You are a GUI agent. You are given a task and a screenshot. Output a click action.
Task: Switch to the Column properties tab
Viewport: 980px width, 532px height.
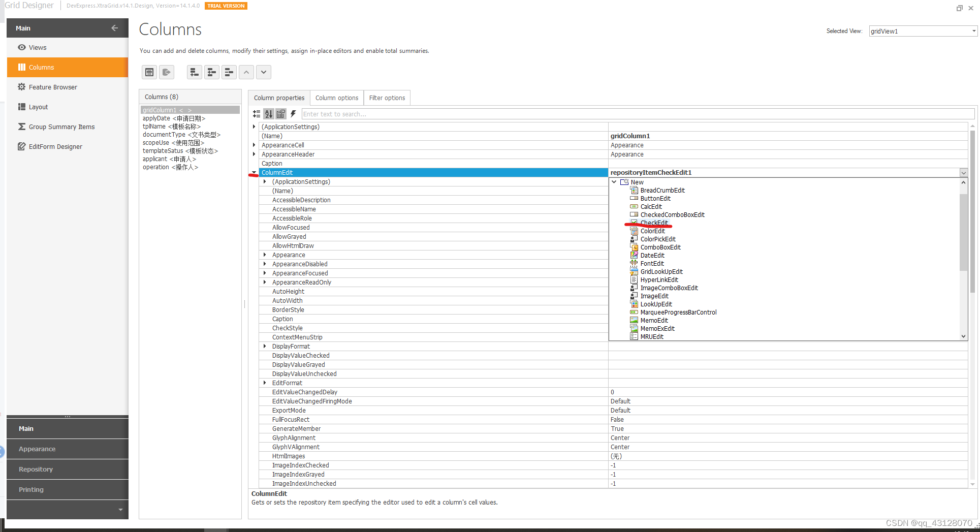click(279, 98)
